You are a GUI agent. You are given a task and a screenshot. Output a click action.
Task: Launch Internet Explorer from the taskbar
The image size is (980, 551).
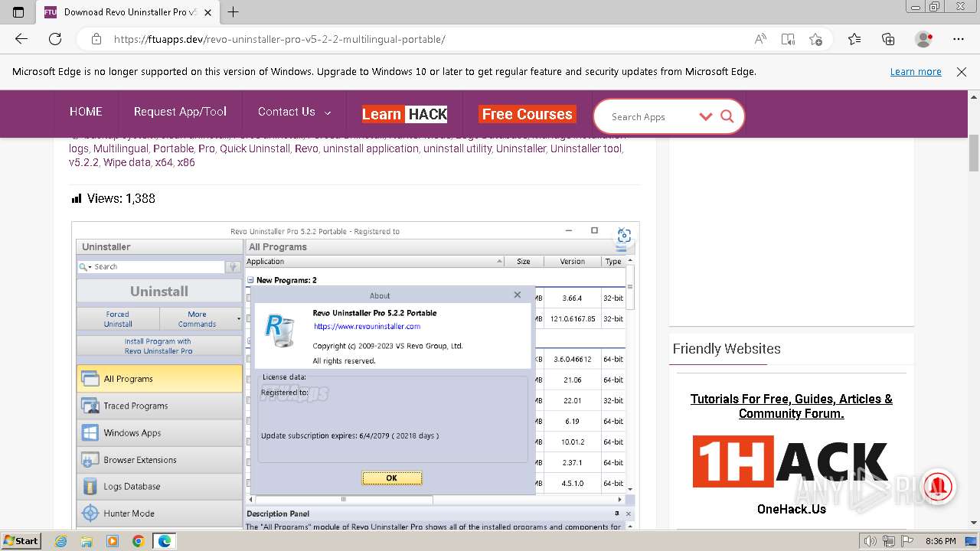[61, 541]
